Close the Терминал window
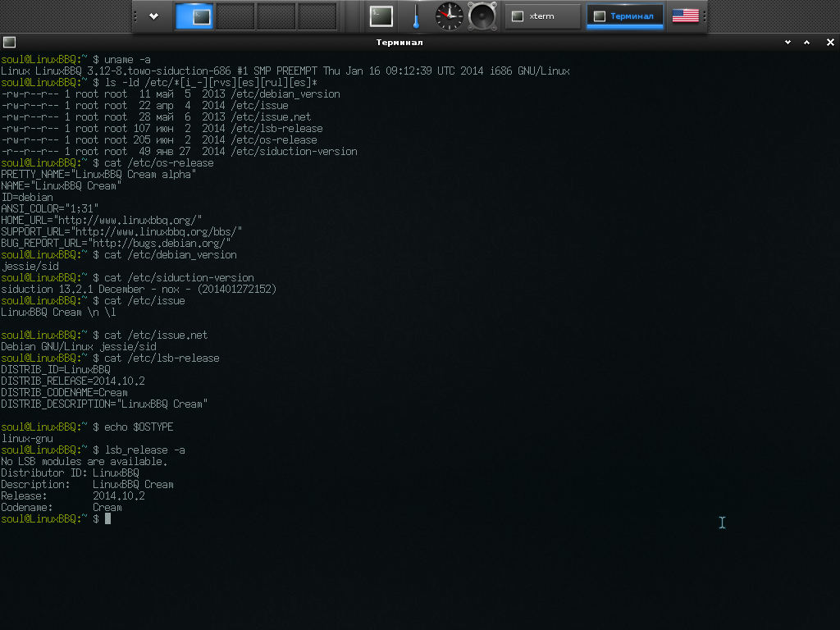 tap(830, 43)
